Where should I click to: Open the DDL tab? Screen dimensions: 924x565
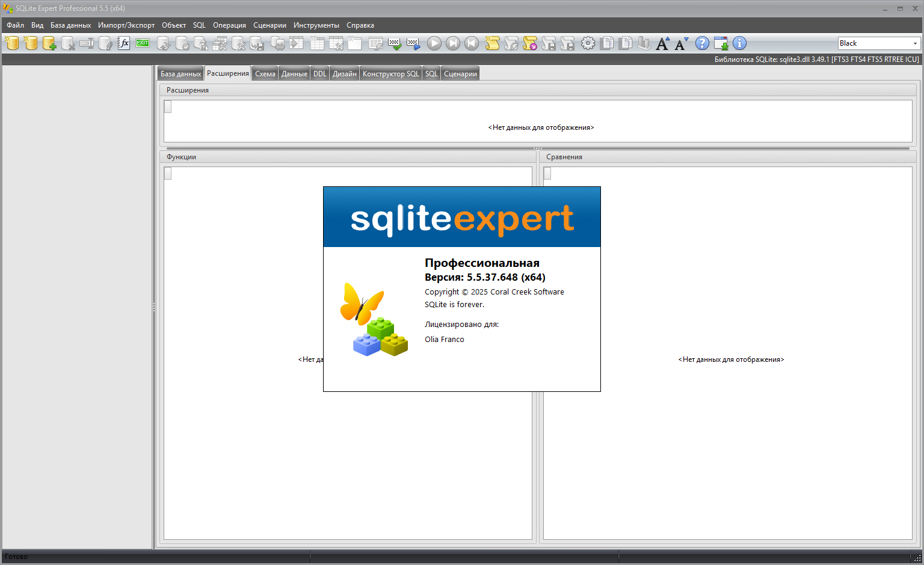coord(319,73)
